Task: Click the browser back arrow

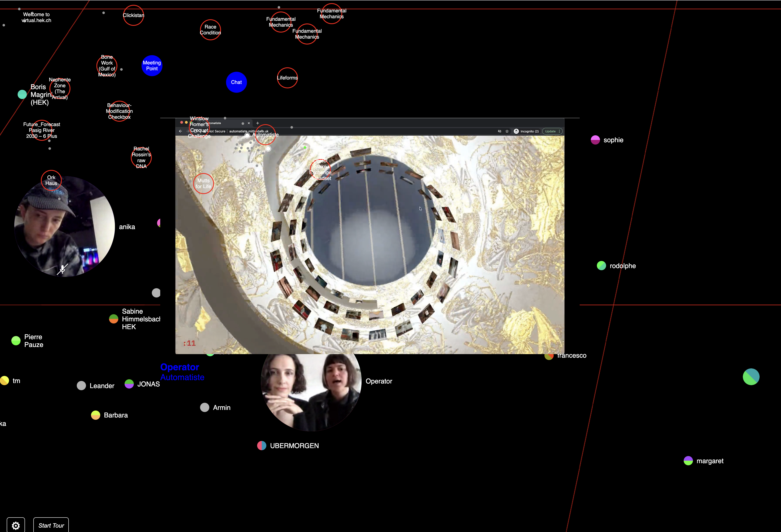Action: coord(180,131)
